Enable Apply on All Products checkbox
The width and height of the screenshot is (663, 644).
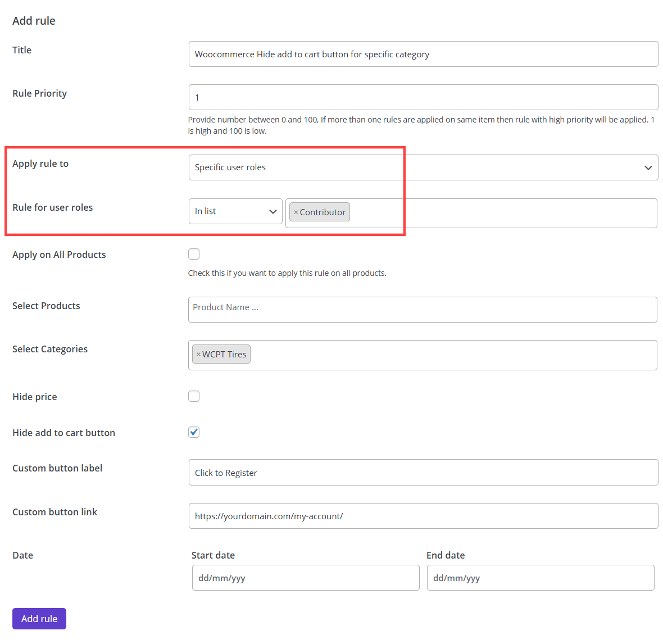click(194, 254)
